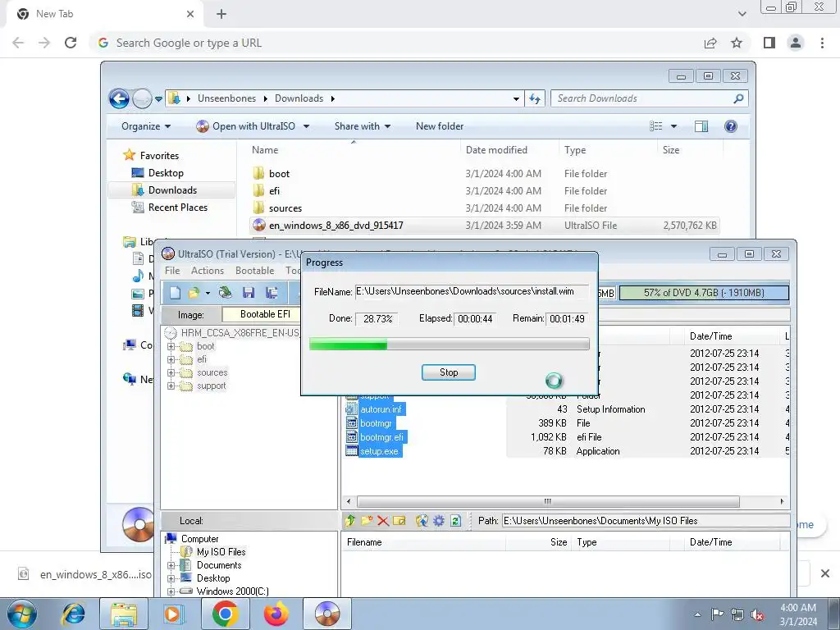Click New folder in Explorer toolbar
Image resolution: width=840 pixels, height=630 pixels.
(440, 126)
